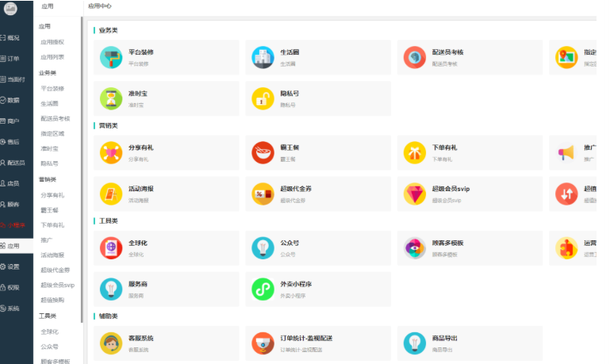Image resolution: width=610 pixels, height=364 pixels.
Task: Open the 商品导出 light bulb icon
Action: [x=414, y=343]
